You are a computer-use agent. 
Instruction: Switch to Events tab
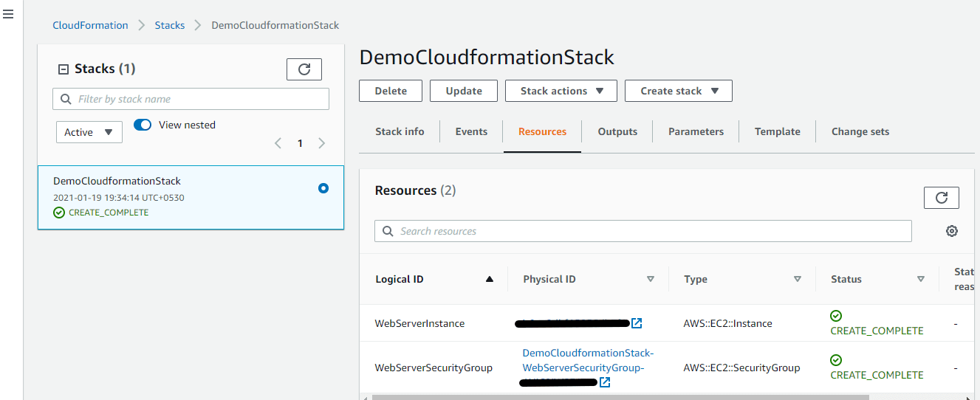coord(471,131)
